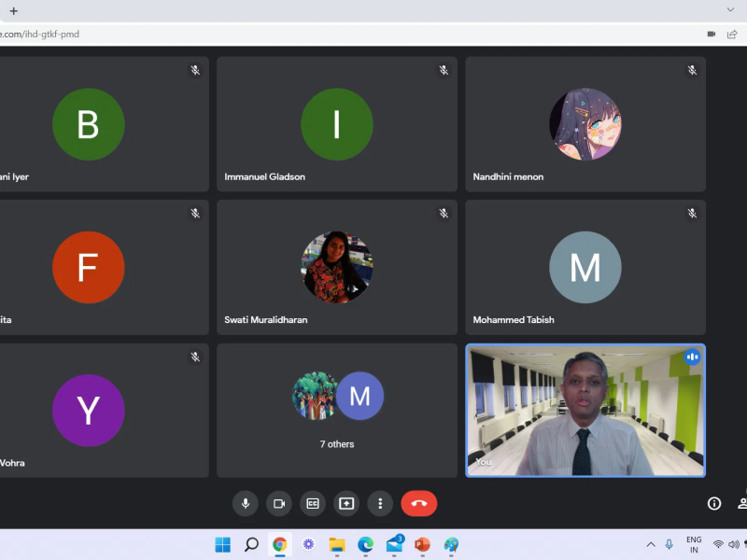Toggle the microphone in the call controls
This screenshot has height=560, width=747.
tap(246, 503)
